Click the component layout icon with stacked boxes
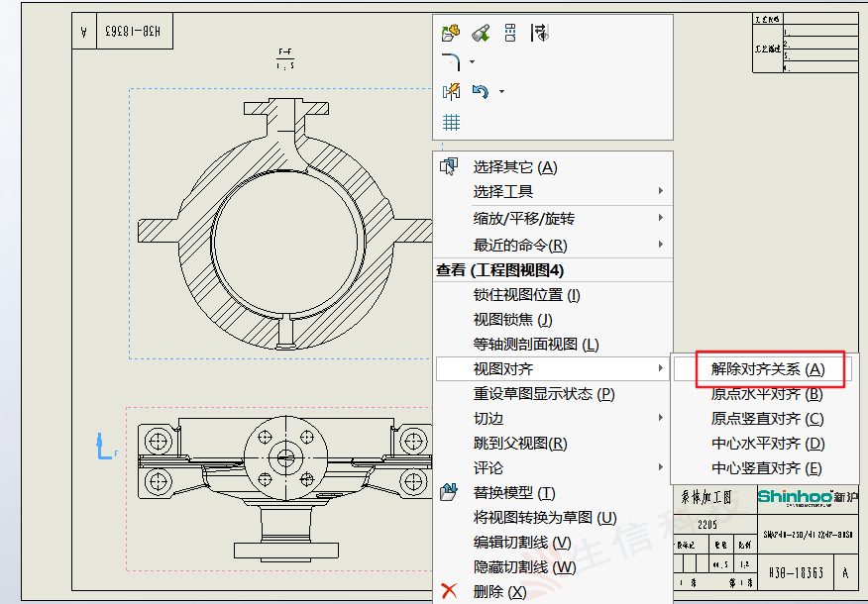 tap(510, 33)
